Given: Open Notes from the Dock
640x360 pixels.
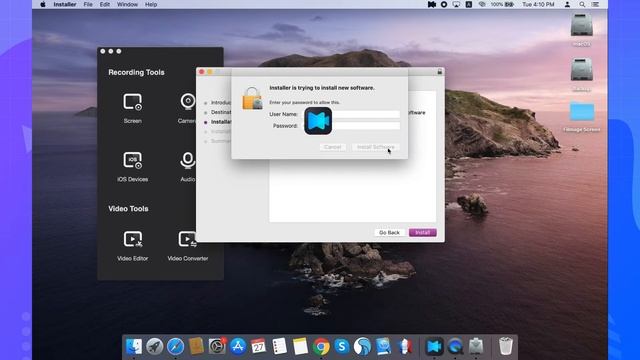Looking at the screenshot, I should point(300,347).
